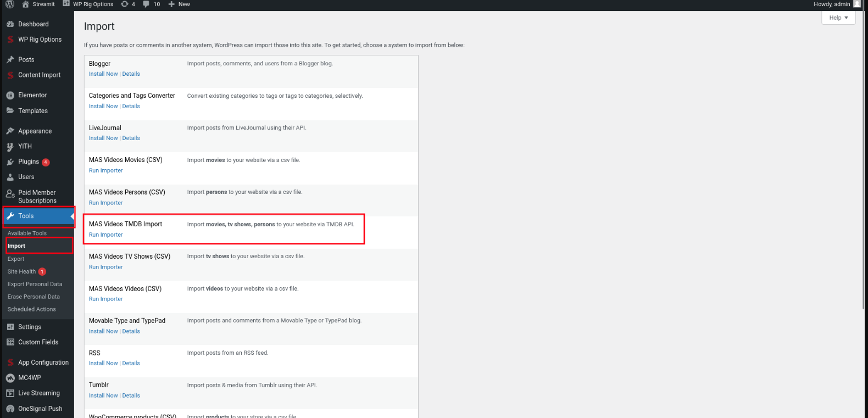
Task: Click Install Now under RSS
Action: pyautogui.click(x=103, y=363)
